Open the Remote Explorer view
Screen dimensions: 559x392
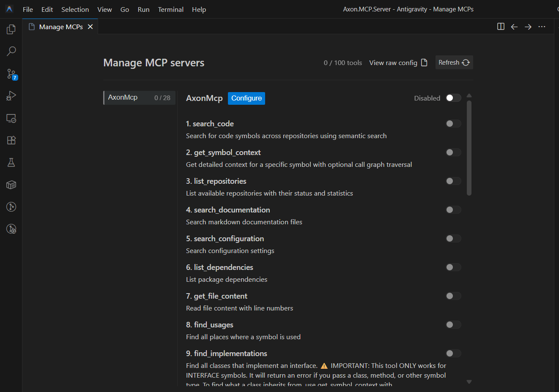coord(11,118)
